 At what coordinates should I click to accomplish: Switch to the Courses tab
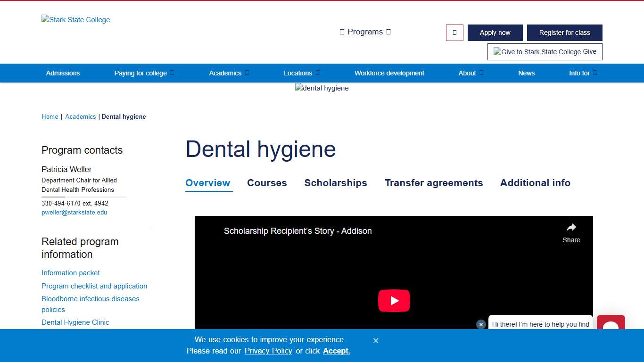(x=267, y=183)
